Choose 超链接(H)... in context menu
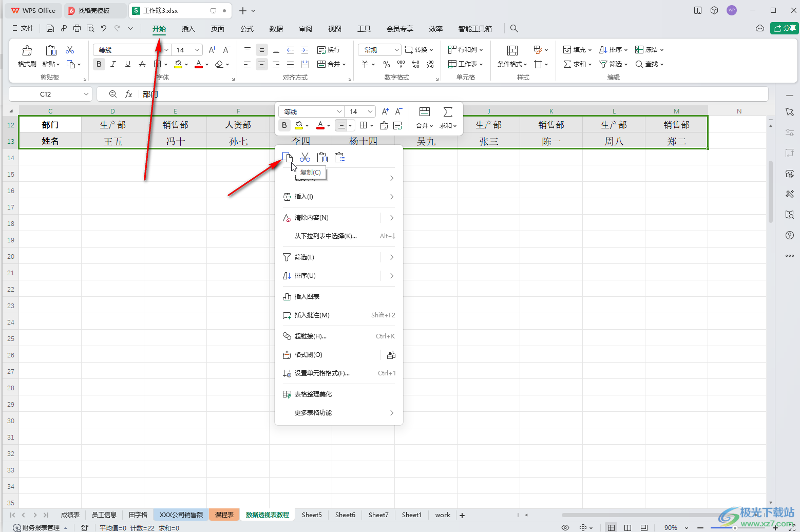 (339, 336)
